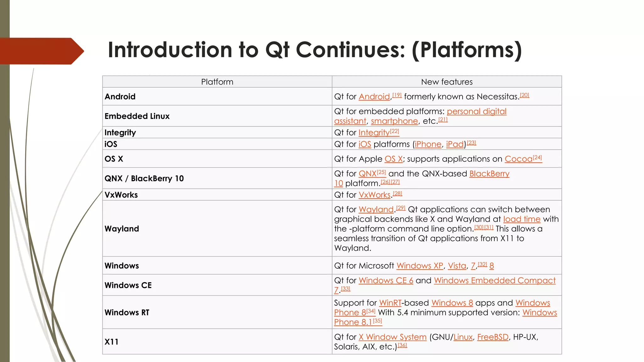This screenshot has height=362, width=644.
Task: Click the iPad hyperlink
Action: (455, 144)
